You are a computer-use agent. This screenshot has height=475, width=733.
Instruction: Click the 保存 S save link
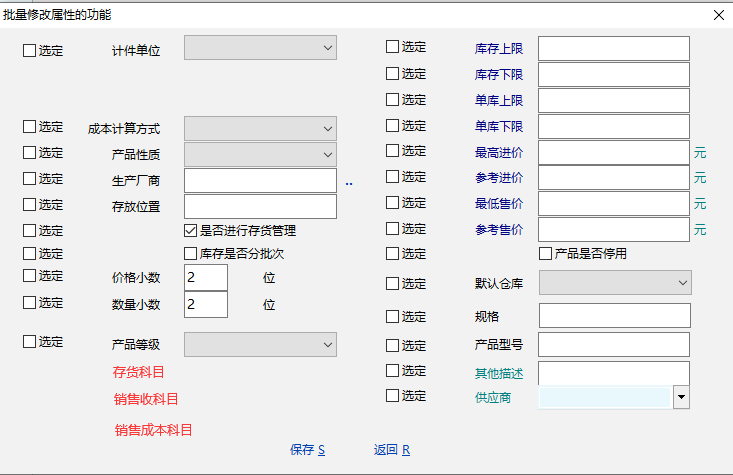click(307, 450)
